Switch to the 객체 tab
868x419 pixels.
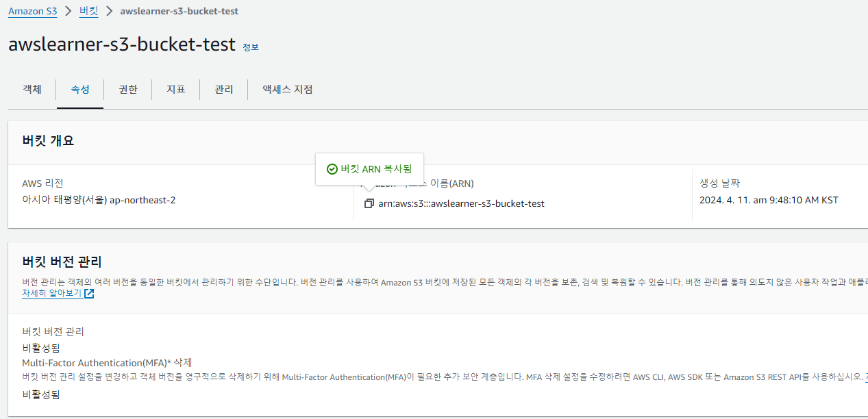[32, 89]
